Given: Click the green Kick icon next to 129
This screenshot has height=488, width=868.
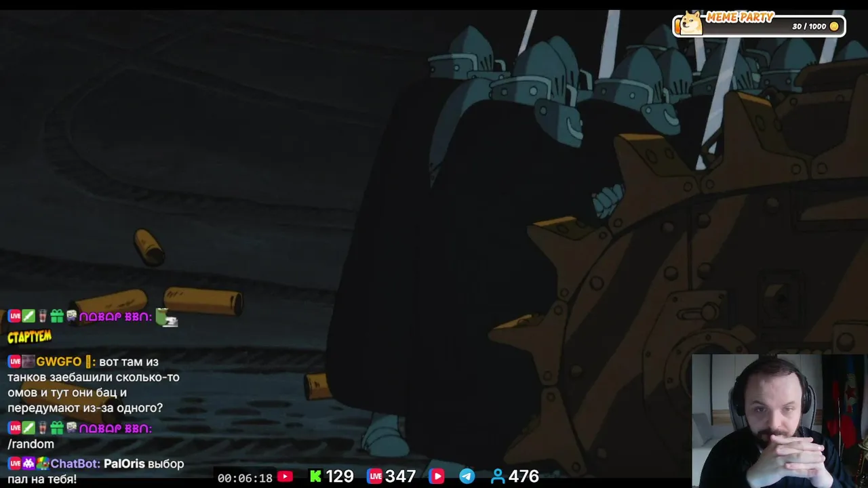Looking at the screenshot, I should [x=315, y=476].
